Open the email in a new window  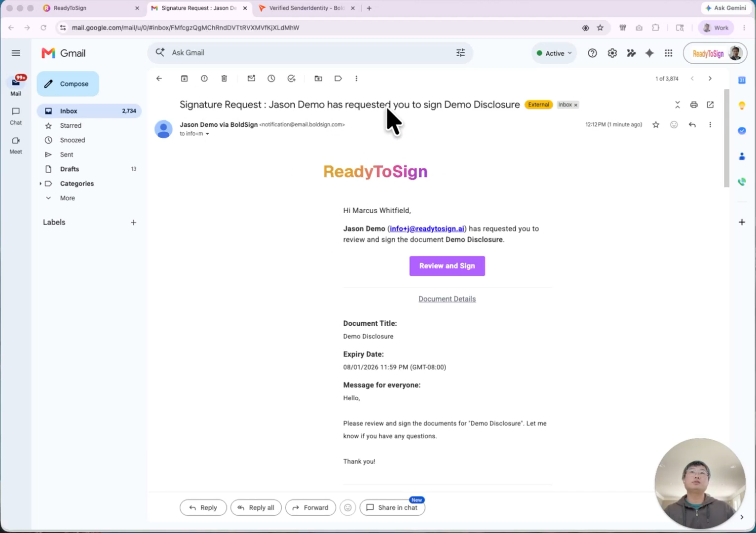710,105
